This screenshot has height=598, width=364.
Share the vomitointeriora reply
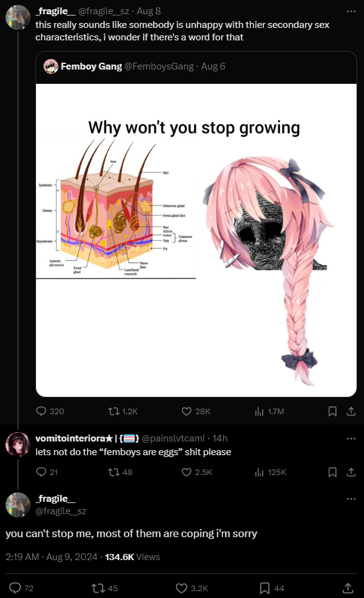coord(351,472)
